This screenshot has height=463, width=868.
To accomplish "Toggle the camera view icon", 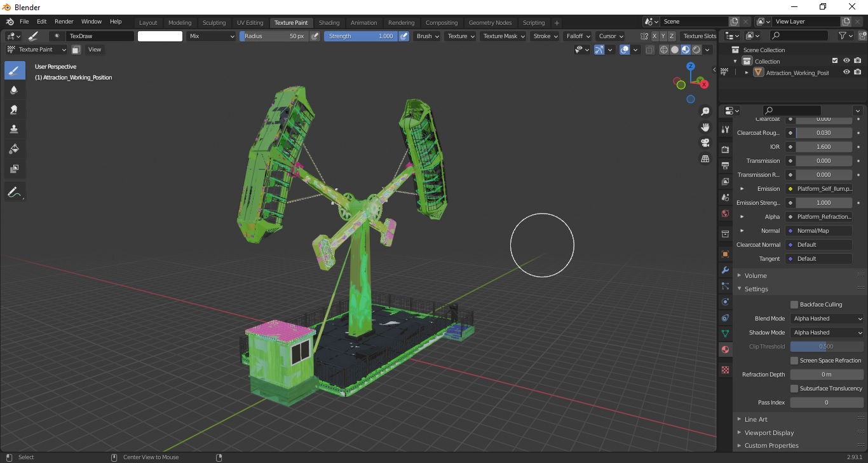I will click(x=705, y=142).
